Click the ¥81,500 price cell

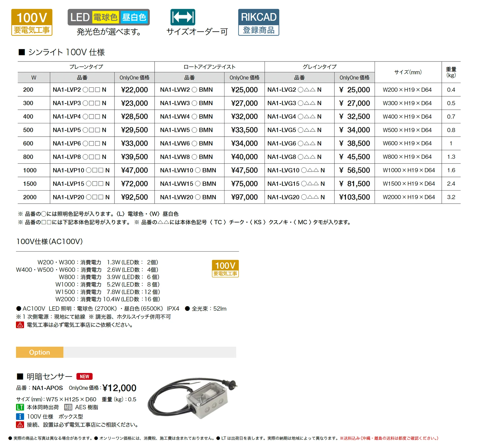[354, 184]
